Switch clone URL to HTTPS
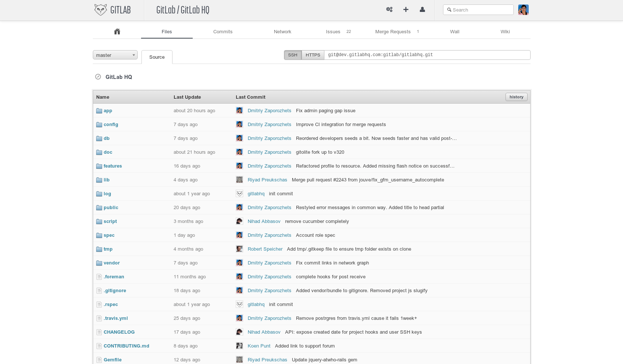The image size is (623, 364). click(313, 55)
